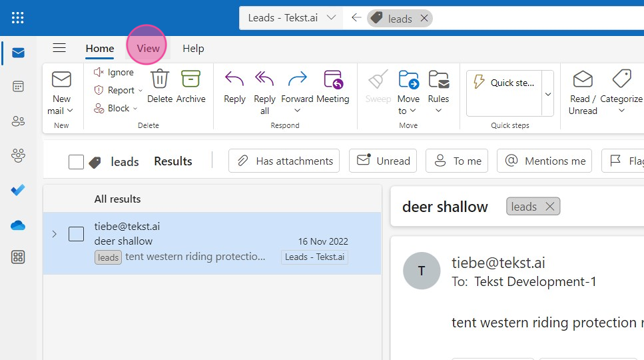This screenshot has width=644, height=360.
Task: Click sender tiebe@tekst.ai in reading pane
Action: point(498,263)
